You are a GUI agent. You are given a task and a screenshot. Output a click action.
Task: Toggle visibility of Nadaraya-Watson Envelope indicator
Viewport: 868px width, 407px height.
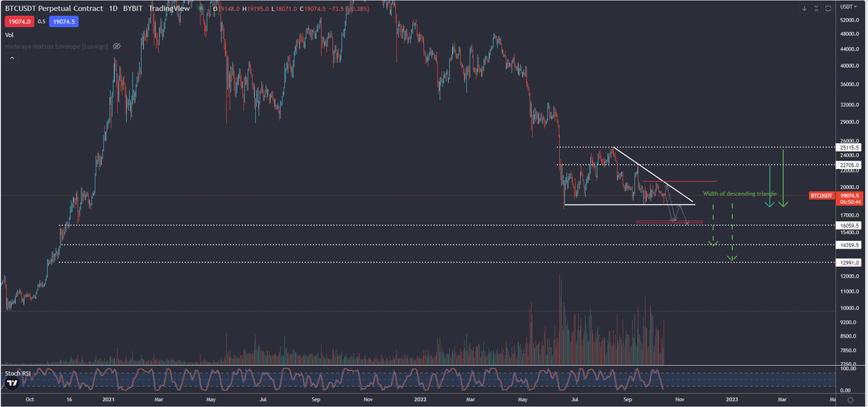click(x=116, y=46)
